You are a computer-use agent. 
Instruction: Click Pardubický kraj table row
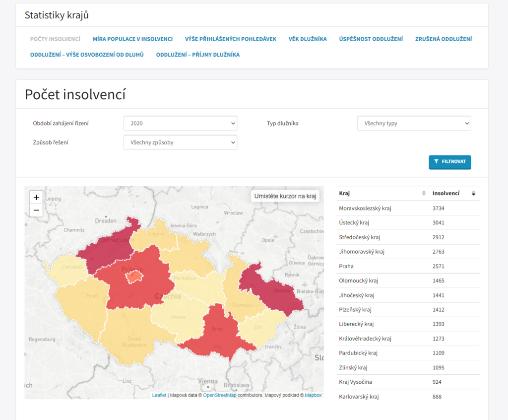click(x=408, y=353)
